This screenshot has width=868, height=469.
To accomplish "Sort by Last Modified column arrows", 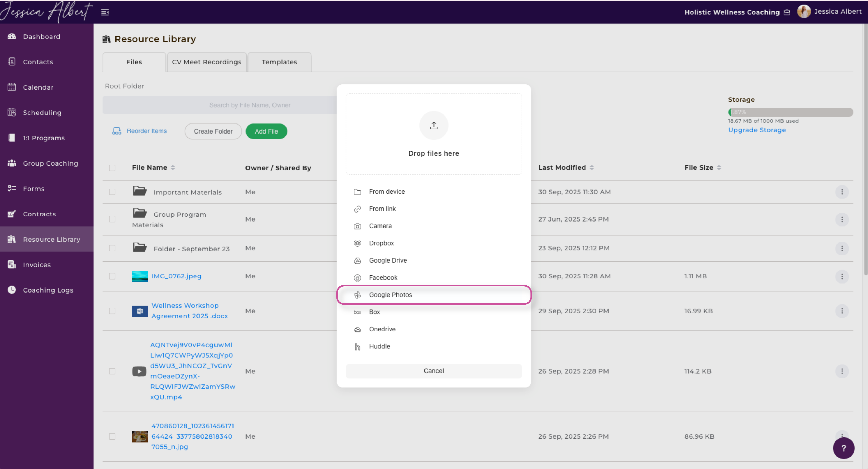I will 592,167.
